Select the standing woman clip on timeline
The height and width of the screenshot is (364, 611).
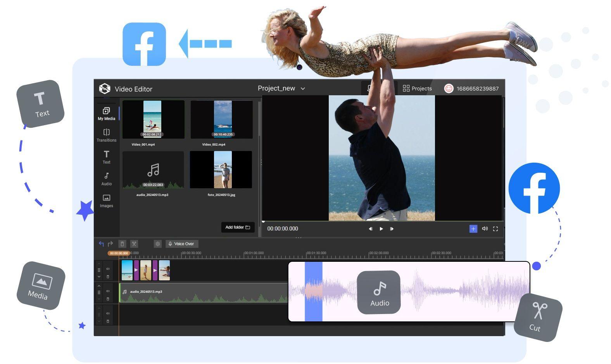146,270
